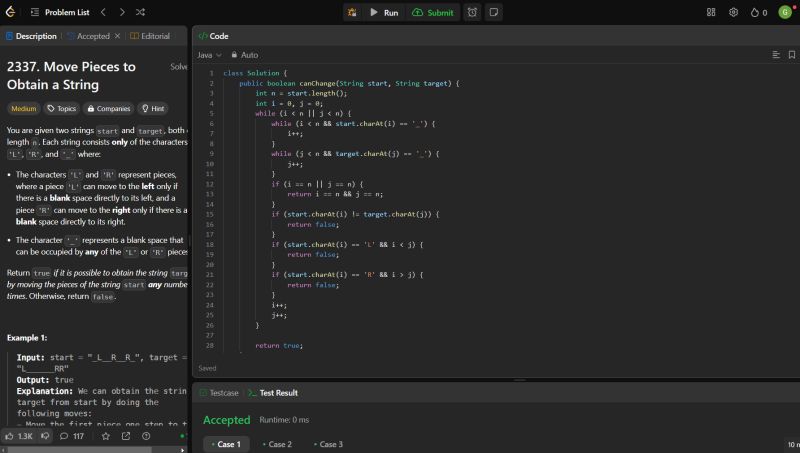The width and height of the screenshot is (800, 453).
Task: Switch to the Accepted tab
Action: pyautogui.click(x=88, y=36)
